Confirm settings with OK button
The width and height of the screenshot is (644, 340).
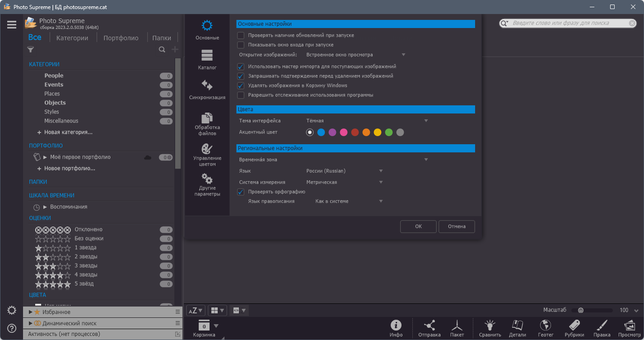point(418,227)
